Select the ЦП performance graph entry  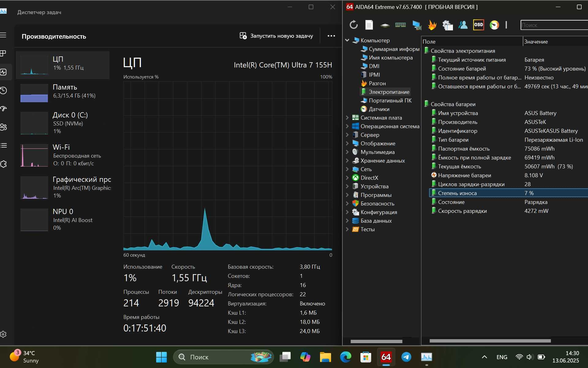coord(62,65)
